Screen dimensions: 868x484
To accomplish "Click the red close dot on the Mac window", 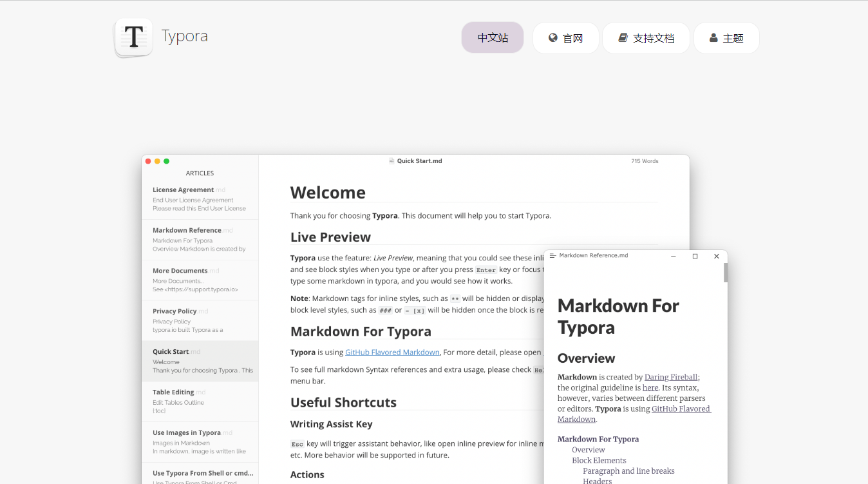I will (148, 161).
